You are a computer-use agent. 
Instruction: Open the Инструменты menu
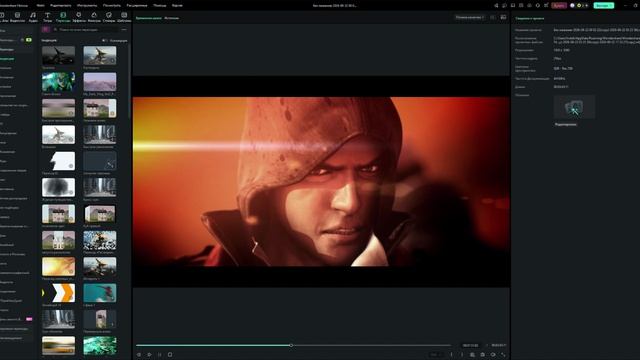(87, 6)
